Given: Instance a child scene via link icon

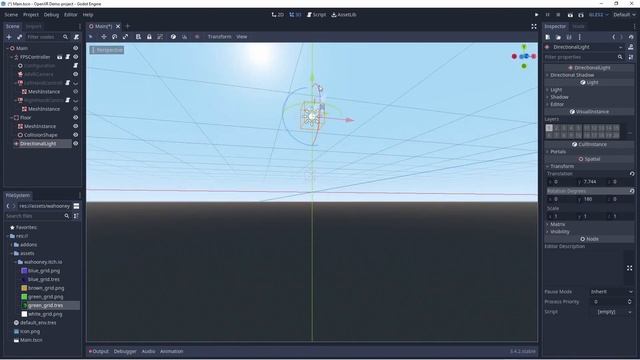Looking at the screenshot, I should tap(19, 37).
